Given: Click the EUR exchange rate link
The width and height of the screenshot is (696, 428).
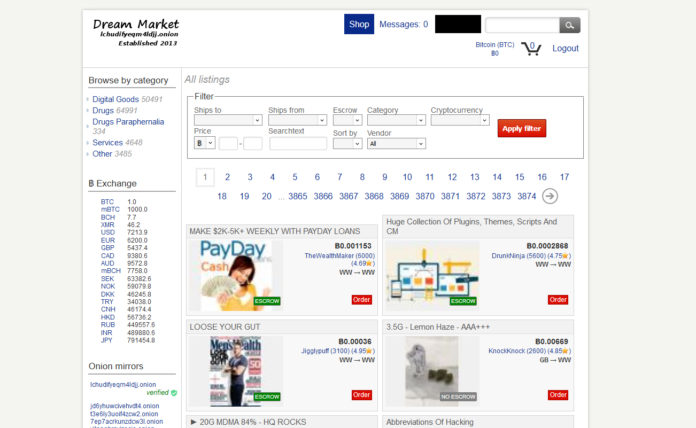Looking at the screenshot, I should [107, 240].
